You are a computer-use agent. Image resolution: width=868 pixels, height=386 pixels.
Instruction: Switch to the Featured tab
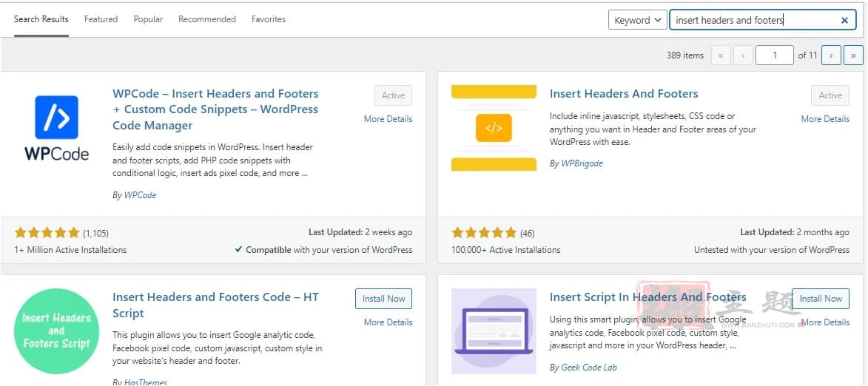click(101, 19)
